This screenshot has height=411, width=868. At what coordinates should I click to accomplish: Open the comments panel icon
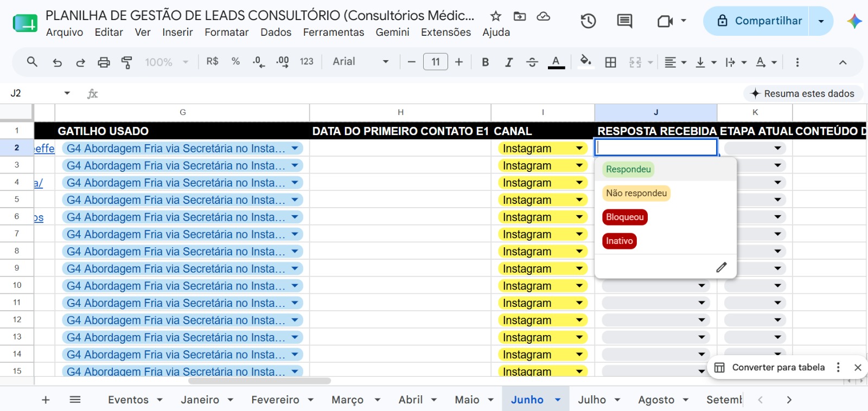pos(624,21)
